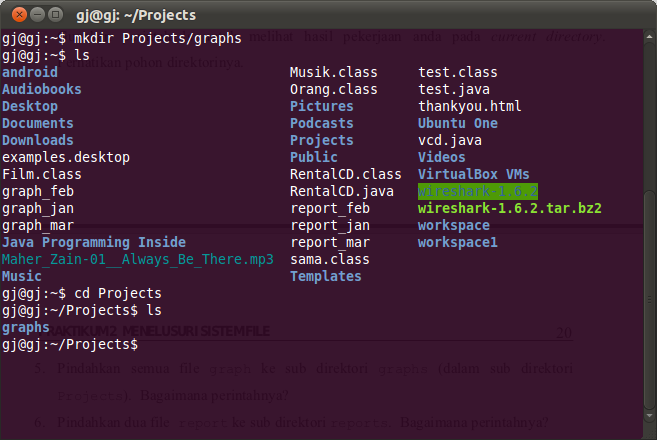
Task: Click the vertical scrollbar thumb
Action: (649, 300)
